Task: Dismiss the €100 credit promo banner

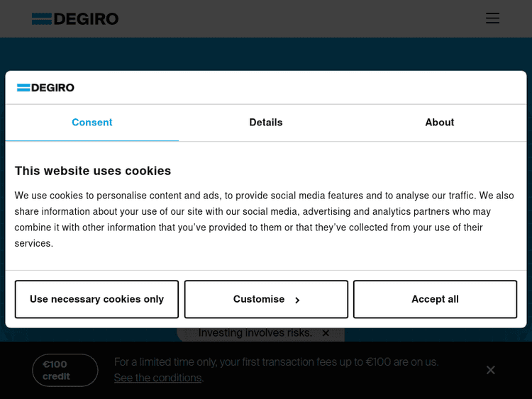Action: point(490,370)
